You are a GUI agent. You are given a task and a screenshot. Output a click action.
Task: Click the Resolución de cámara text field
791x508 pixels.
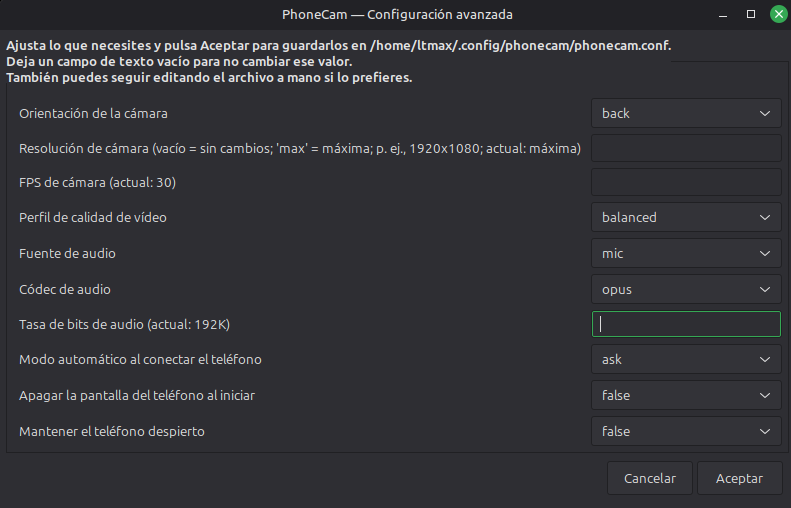point(686,148)
